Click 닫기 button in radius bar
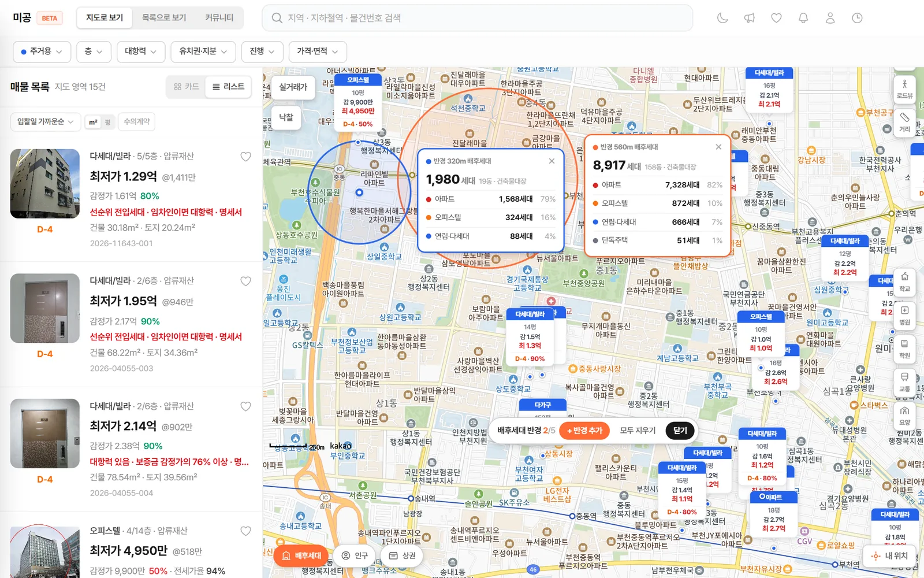 click(680, 431)
